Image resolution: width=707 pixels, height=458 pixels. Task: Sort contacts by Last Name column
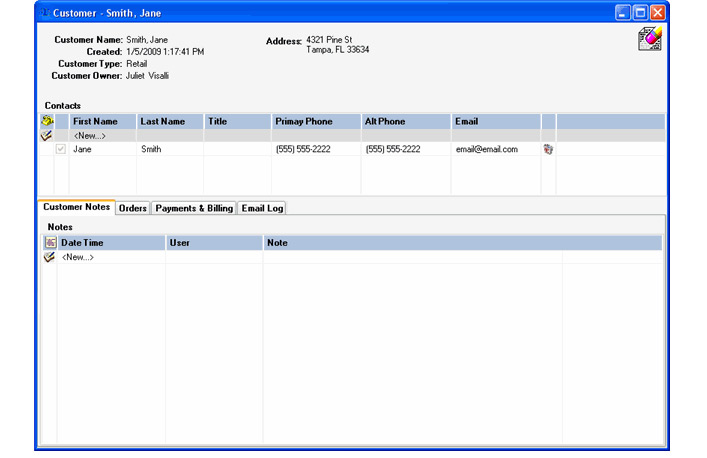170,121
